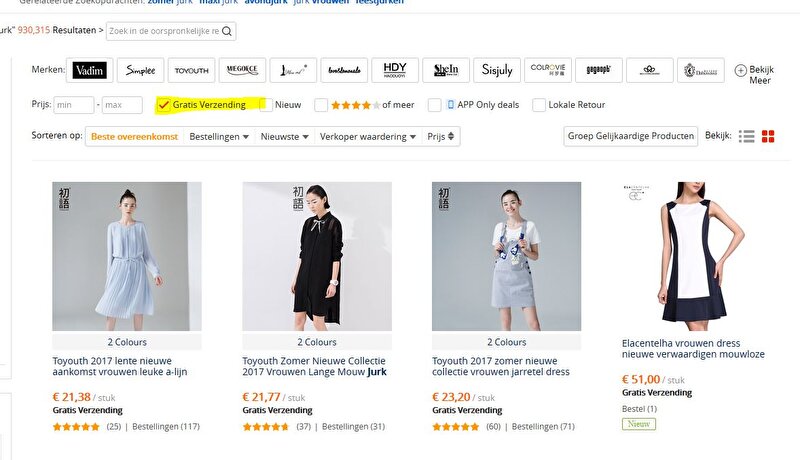This screenshot has height=460, width=800.
Task: Open the light blue pleated dress image
Action: (x=127, y=257)
